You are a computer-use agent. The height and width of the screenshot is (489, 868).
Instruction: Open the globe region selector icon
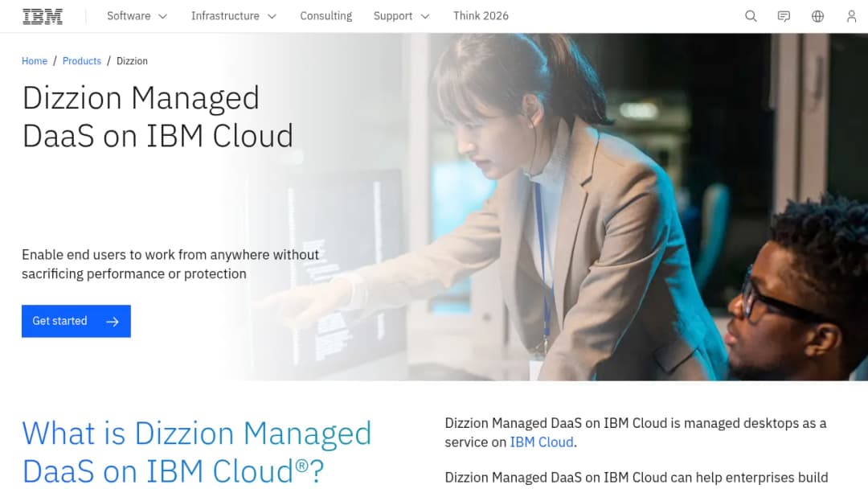(817, 16)
